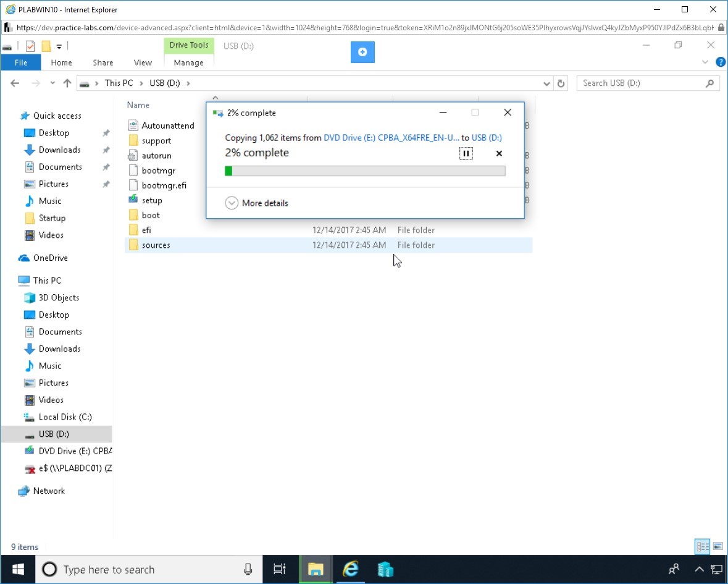Image resolution: width=728 pixels, height=584 pixels.
Task: Click USB (D:) in the address breadcrumb
Action: pos(164,83)
